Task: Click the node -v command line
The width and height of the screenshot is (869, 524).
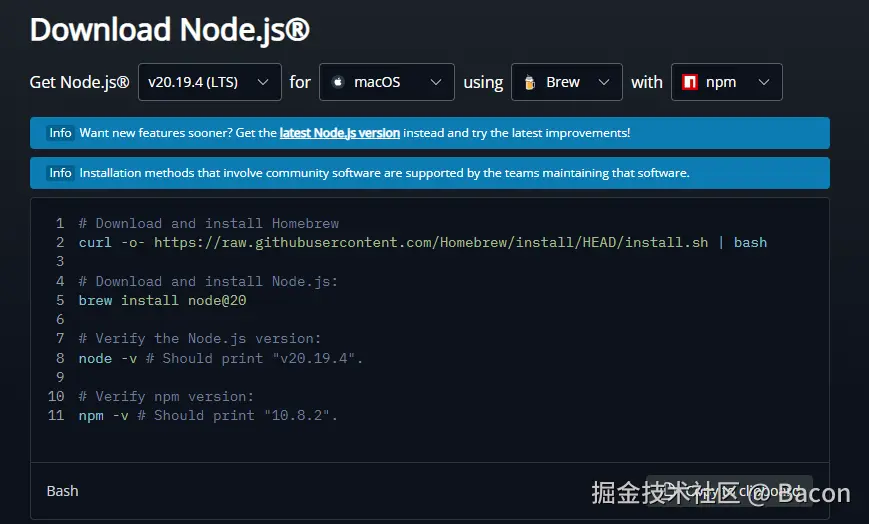Action: (x=221, y=358)
